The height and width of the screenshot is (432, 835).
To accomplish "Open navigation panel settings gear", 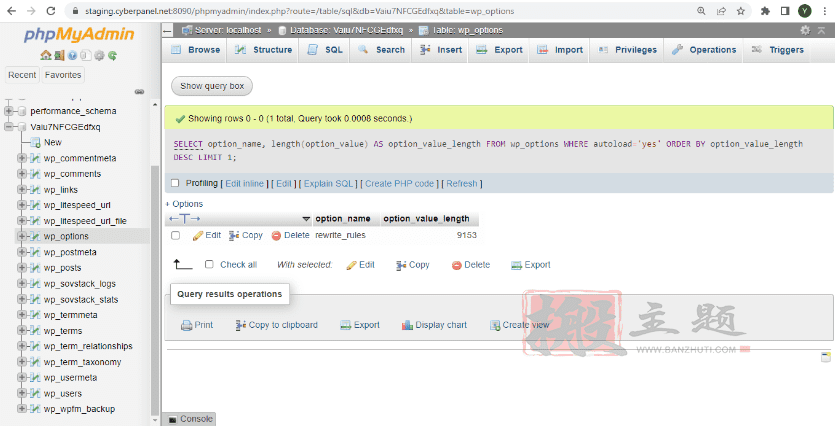I will pos(99,55).
